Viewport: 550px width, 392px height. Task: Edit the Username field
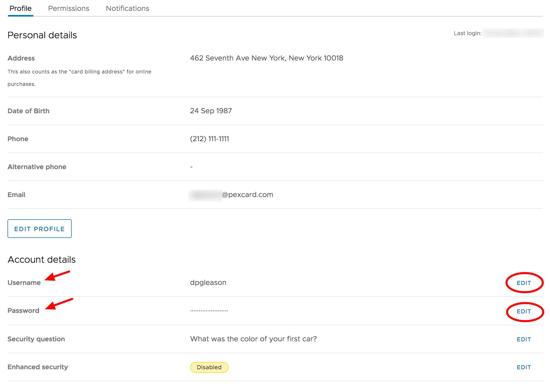pyautogui.click(x=524, y=283)
